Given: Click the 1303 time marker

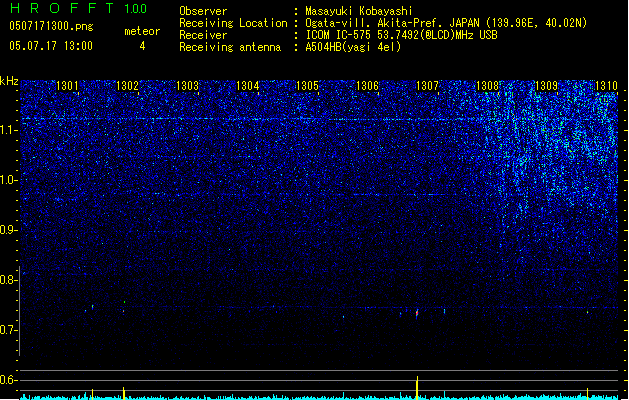Looking at the screenshot, I should pos(187,86).
